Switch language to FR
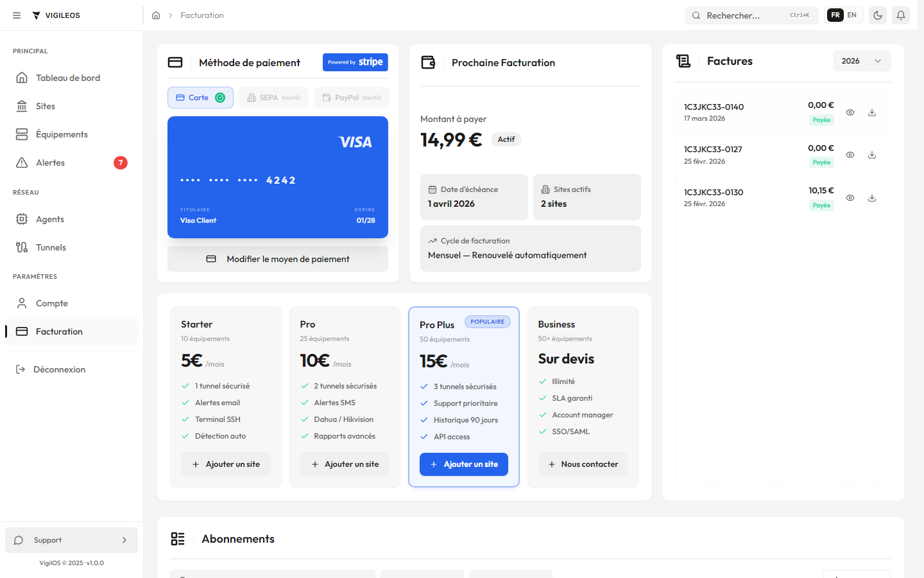Viewport: 924px width, 578px height. [x=835, y=15]
